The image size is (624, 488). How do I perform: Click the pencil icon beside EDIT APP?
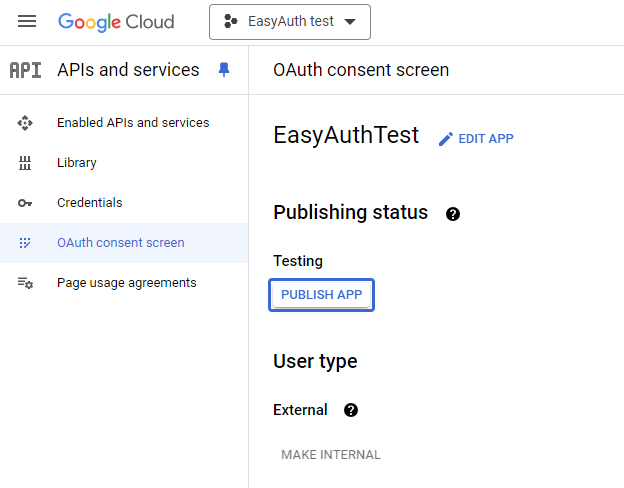[446, 139]
